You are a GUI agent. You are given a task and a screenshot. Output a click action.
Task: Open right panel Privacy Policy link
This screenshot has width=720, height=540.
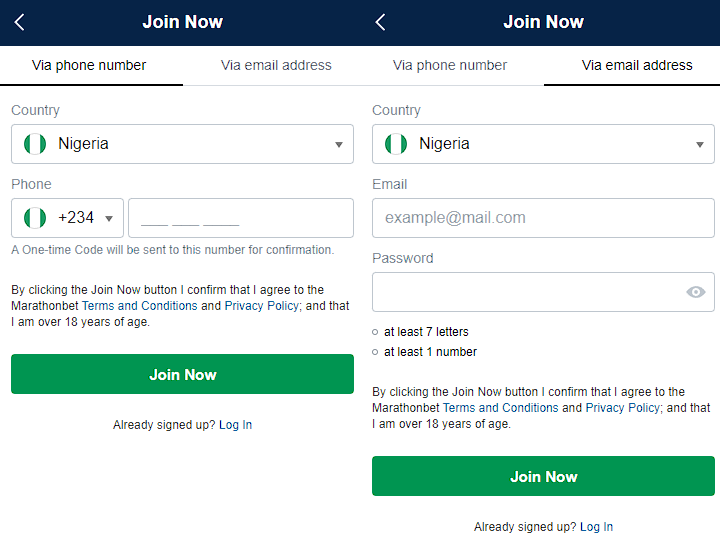(x=622, y=408)
